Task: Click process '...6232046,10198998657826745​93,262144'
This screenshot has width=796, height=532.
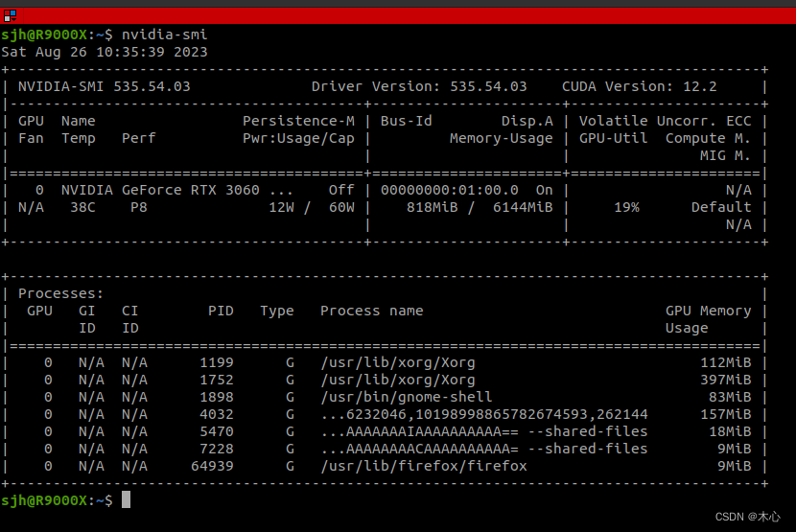Action: pyautogui.click(x=483, y=415)
